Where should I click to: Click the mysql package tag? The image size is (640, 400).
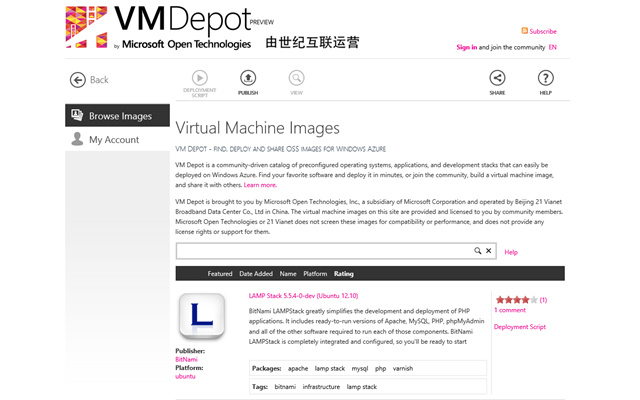click(360, 369)
